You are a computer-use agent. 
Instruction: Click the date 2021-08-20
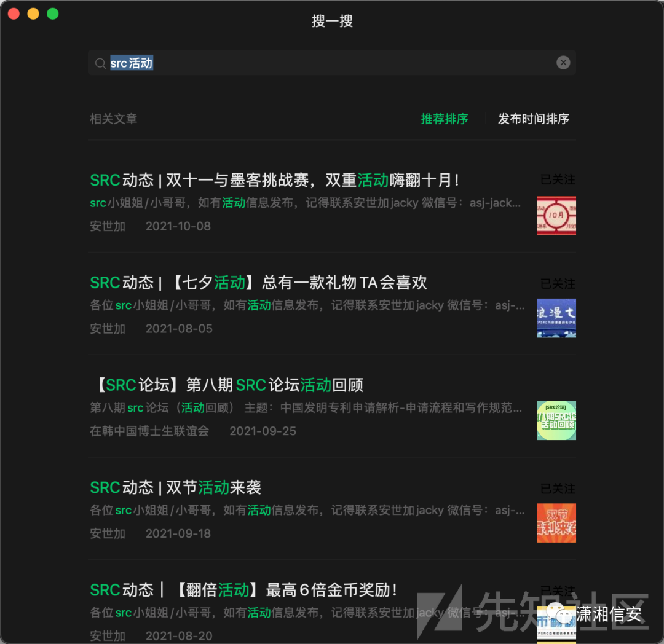point(179,635)
